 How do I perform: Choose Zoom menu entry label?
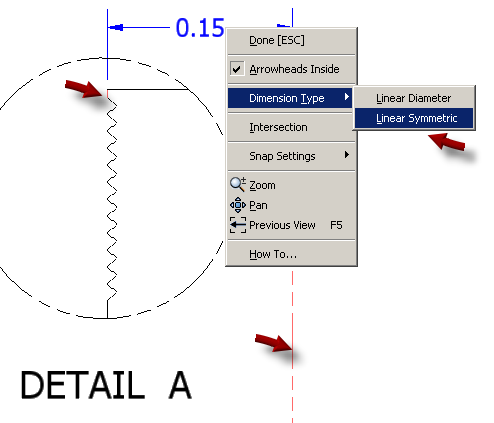click(x=262, y=185)
